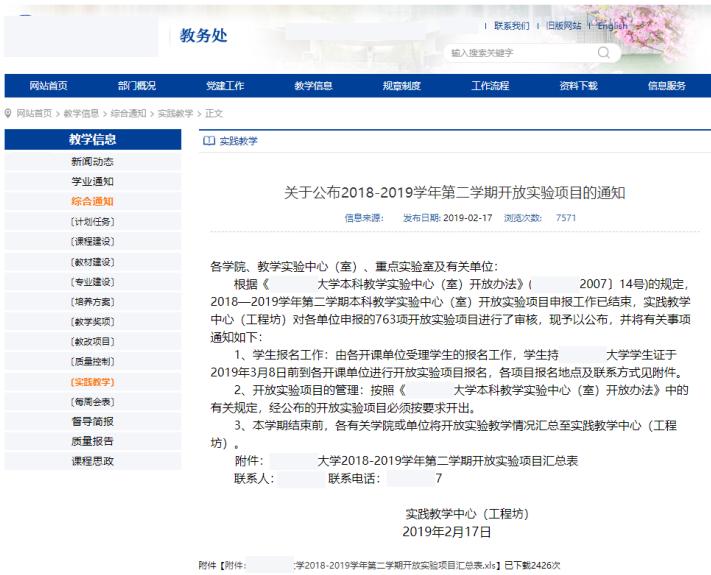Go to 资料下载 in the nav bar
Screen dimensions: 711x575
(578, 86)
